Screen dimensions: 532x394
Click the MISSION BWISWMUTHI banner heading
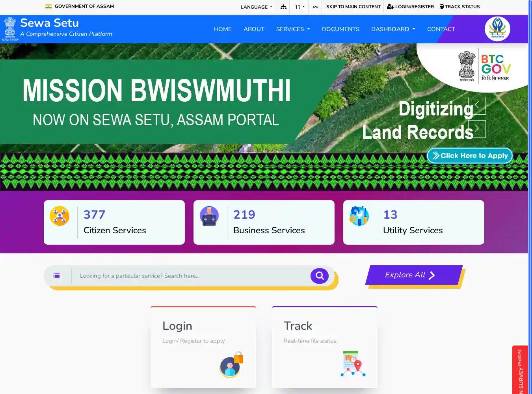click(156, 91)
